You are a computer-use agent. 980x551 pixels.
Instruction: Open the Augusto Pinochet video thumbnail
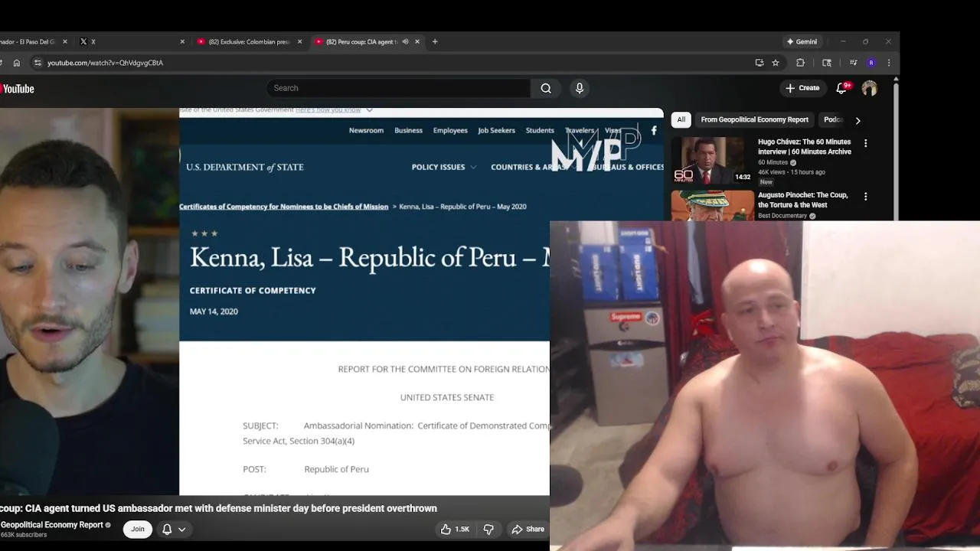tap(713, 205)
